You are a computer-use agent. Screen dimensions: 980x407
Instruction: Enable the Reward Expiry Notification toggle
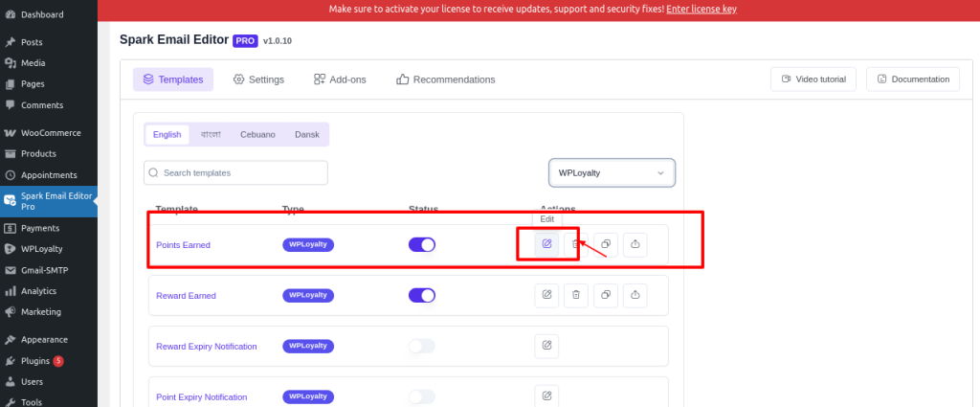(x=422, y=346)
